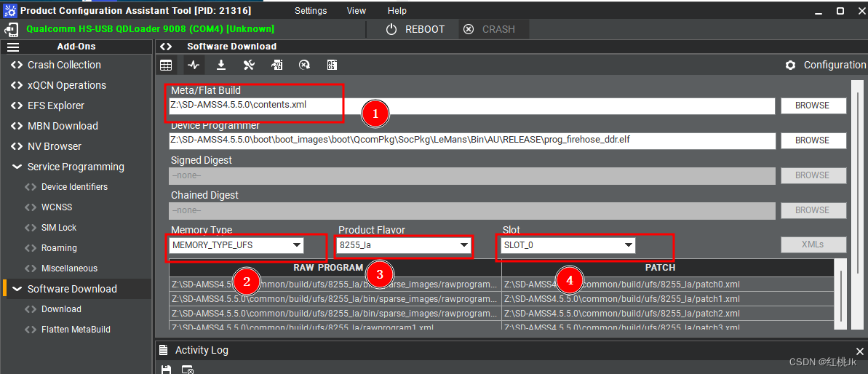Click the Software Download header code icon
The height and width of the screenshot is (374, 868).
[x=165, y=47]
